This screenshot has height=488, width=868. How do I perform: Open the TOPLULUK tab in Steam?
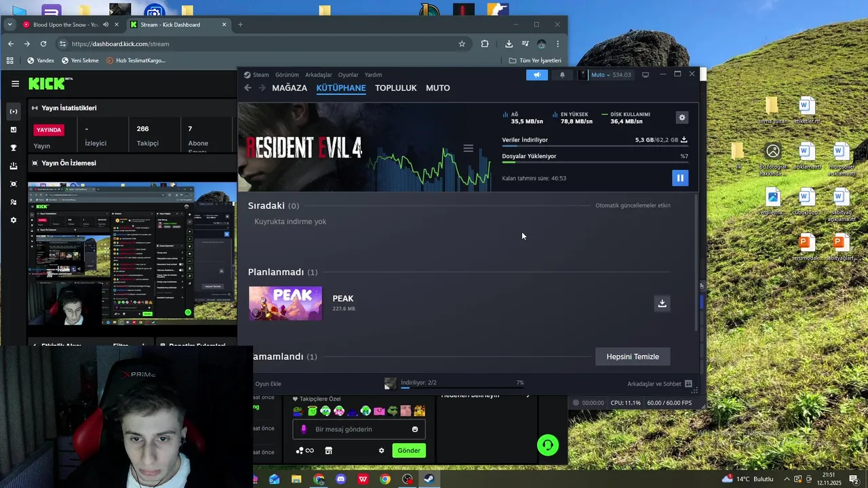[x=396, y=88]
